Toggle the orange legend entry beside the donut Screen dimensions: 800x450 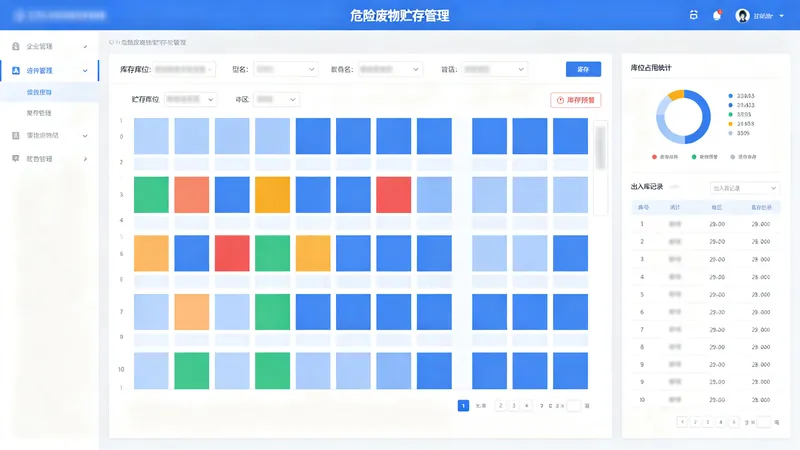click(x=741, y=124)
